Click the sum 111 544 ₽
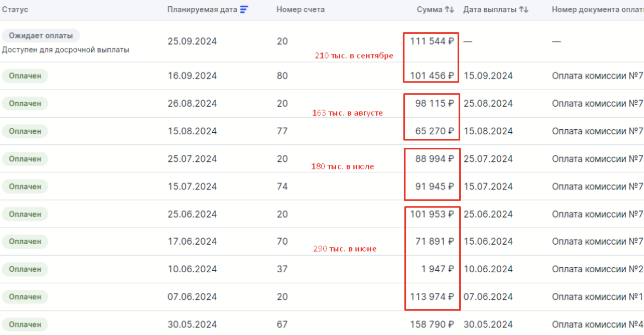Image resolution: width=644 pixels, height=335 pixels. [x=432, y=41]
